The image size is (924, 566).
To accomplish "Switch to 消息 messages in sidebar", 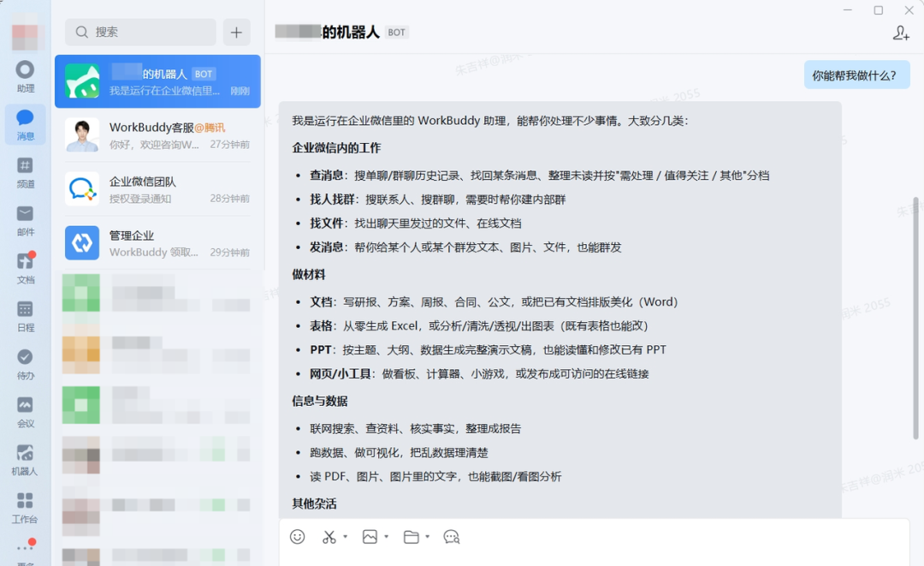I will click(25, 124).
